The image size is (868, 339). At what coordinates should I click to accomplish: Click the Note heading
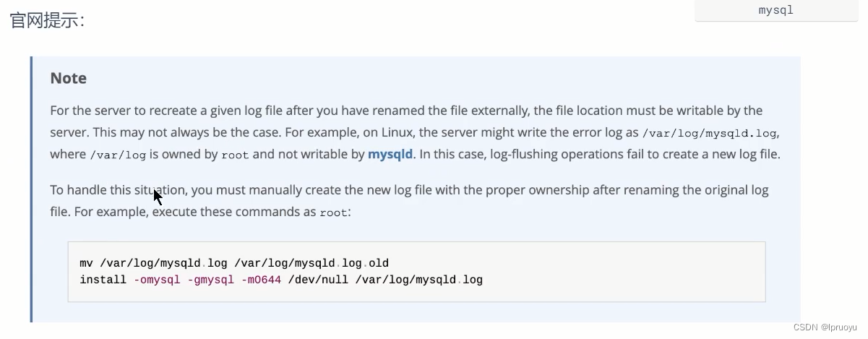pos(69,78)
